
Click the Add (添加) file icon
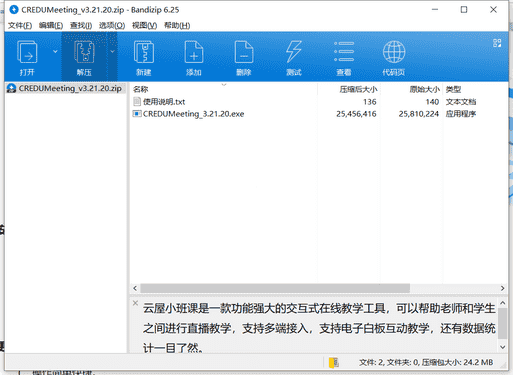coord(194,52)
